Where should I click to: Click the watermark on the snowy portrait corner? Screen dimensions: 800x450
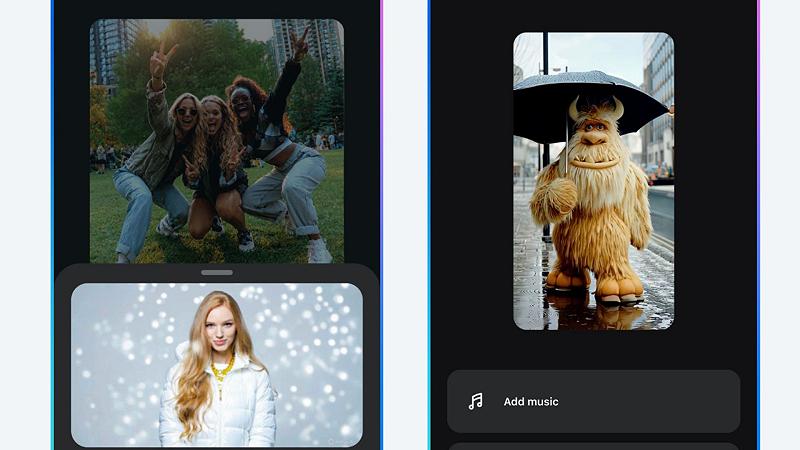347,437
